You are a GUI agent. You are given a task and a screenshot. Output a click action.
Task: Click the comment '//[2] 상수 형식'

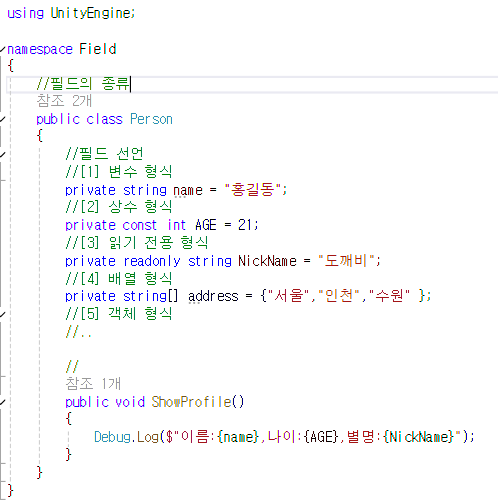[119, 207]
